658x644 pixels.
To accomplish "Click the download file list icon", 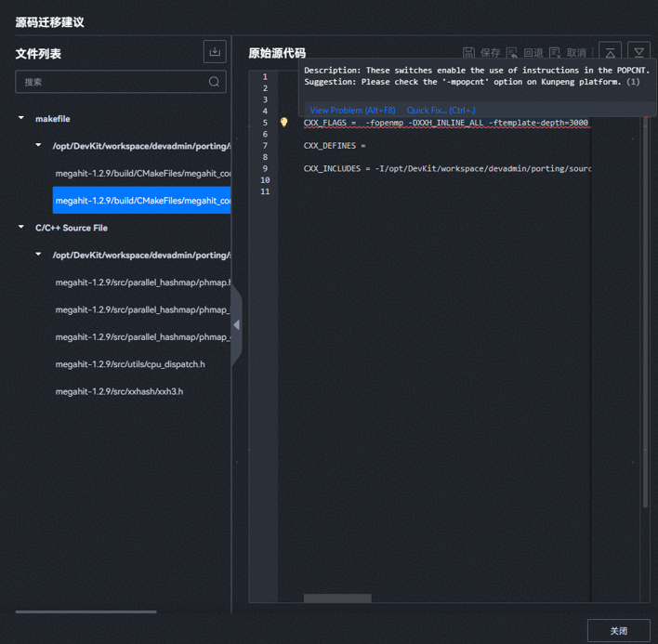I will pos(215,52).
